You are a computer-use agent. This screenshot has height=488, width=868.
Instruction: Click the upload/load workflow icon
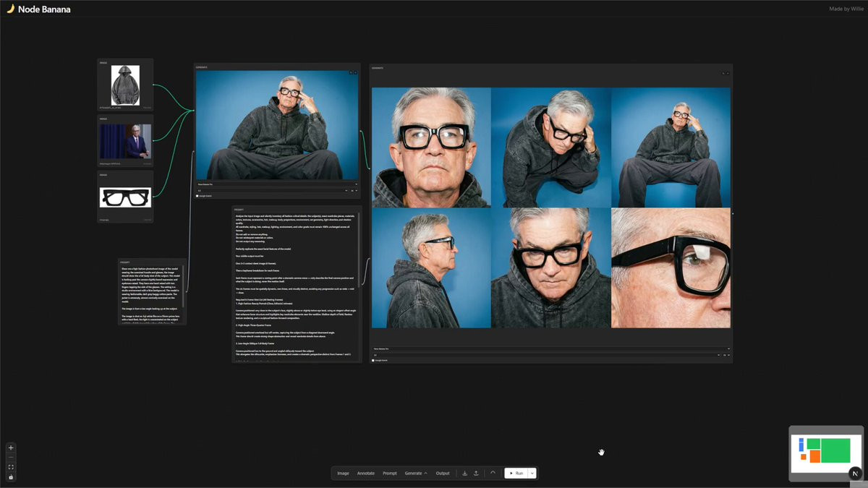tap(476, 473)
